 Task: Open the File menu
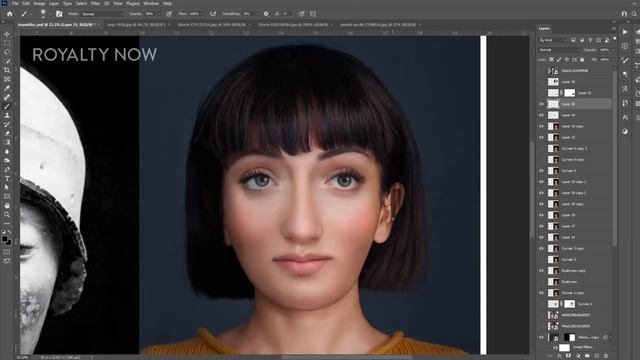click(15, 3)
